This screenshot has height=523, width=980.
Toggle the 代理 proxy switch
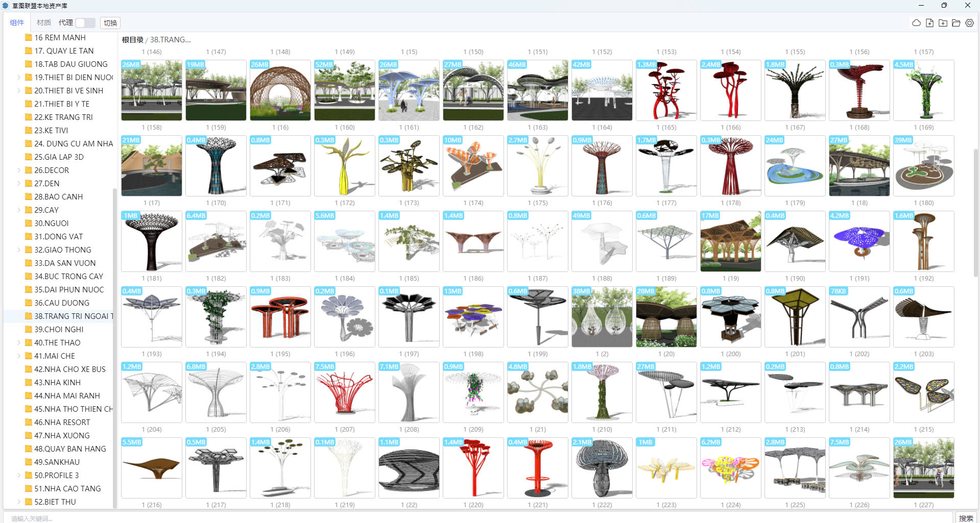click(85, 23)
